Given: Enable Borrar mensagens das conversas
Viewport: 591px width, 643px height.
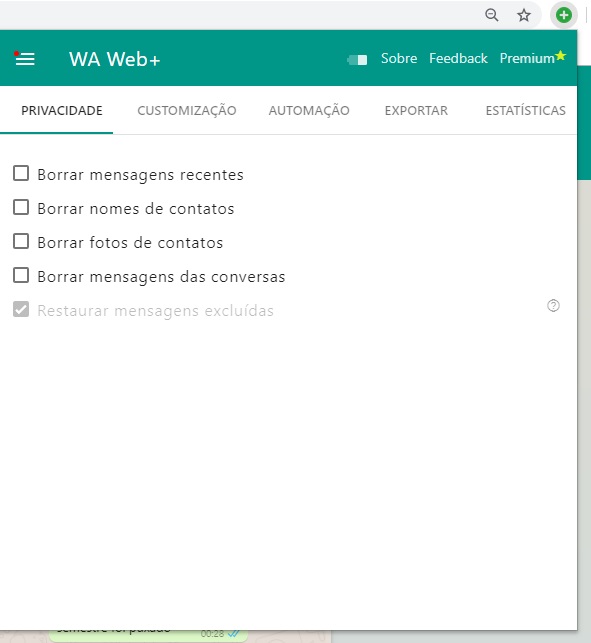Looking at the screenshot, I should click(x=21, y=275).
